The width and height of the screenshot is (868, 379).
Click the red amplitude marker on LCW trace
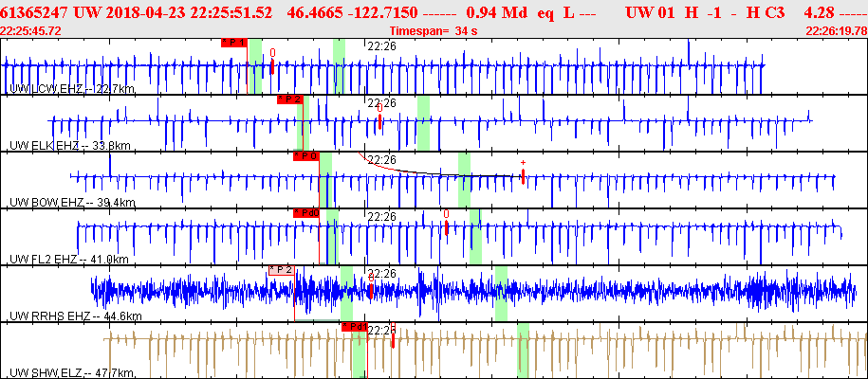[x=272, y=67]
